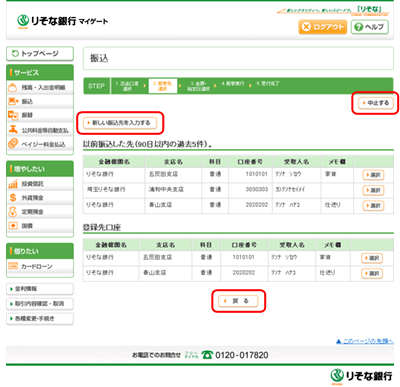Click 家賃 memo in 登録先口座 table
The image size is (400, 387).
point(325,257)
